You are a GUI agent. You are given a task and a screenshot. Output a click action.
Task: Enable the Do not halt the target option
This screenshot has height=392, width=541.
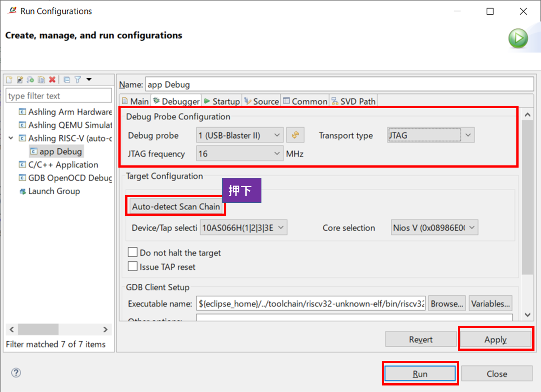click(133, 252)
